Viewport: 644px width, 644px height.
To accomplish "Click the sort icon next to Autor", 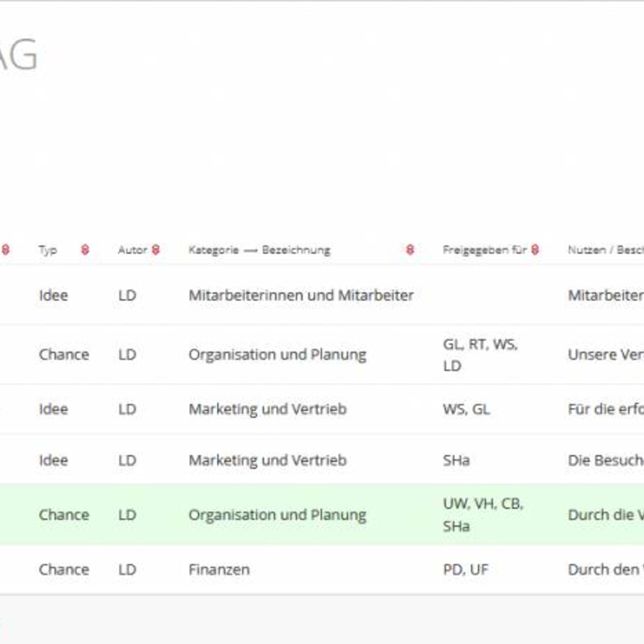I will (x=156, y=249).
